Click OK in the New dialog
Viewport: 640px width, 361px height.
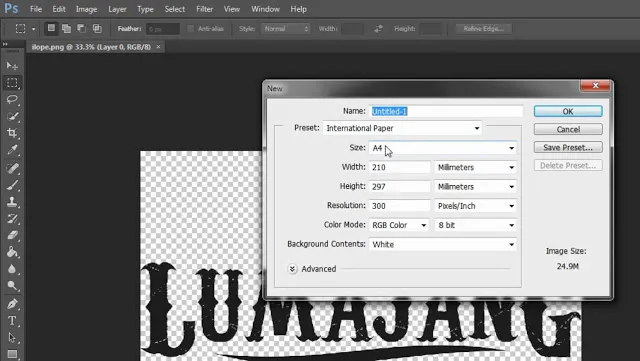568,111
